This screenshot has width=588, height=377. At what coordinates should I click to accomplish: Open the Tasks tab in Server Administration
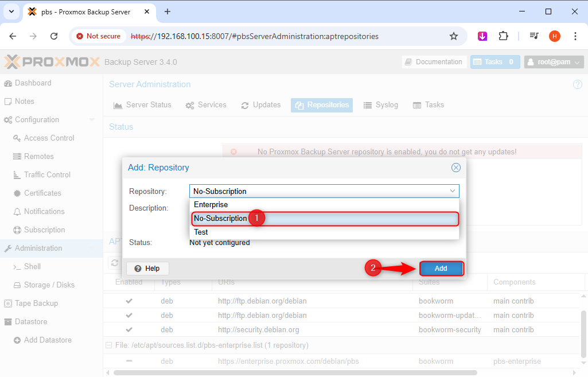point(429,105)
